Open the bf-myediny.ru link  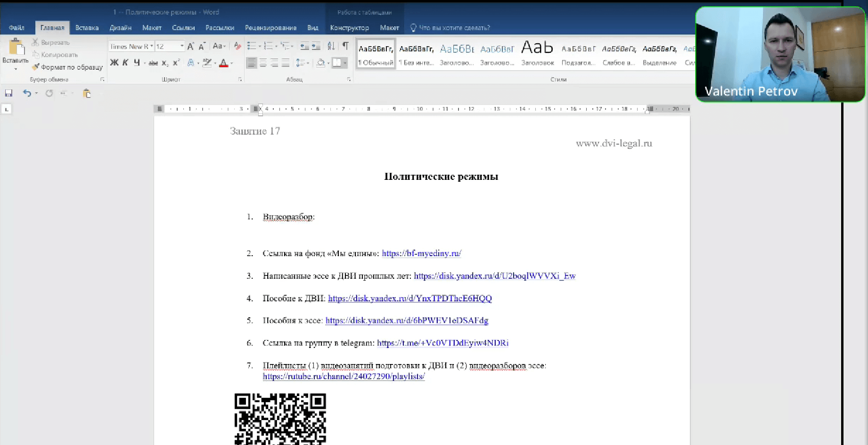coord(421,253)
